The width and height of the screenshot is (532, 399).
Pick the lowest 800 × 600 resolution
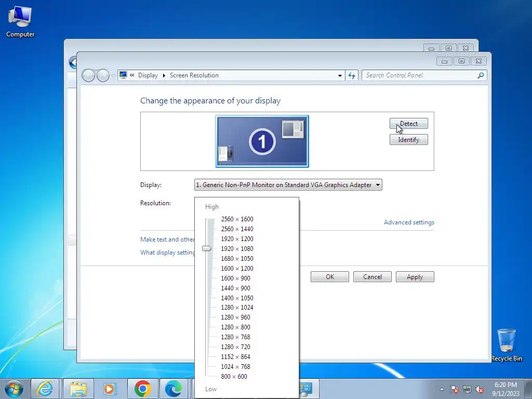click(234, 376)
